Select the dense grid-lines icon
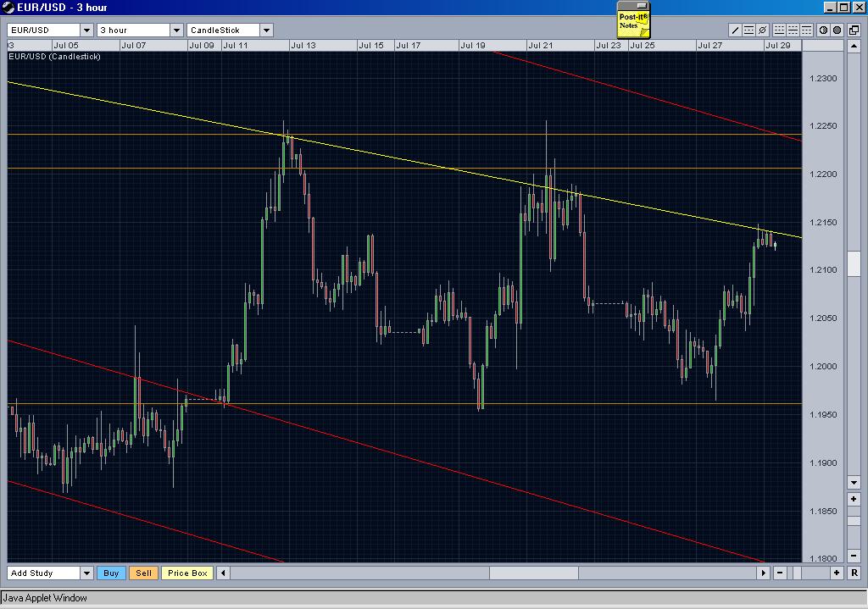The height and width of the screenshot is (609, 868). click(x=805, y=30)
